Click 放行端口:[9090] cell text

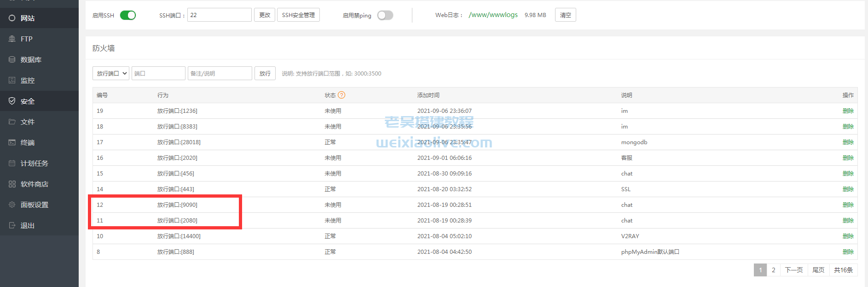coord(177,205)
